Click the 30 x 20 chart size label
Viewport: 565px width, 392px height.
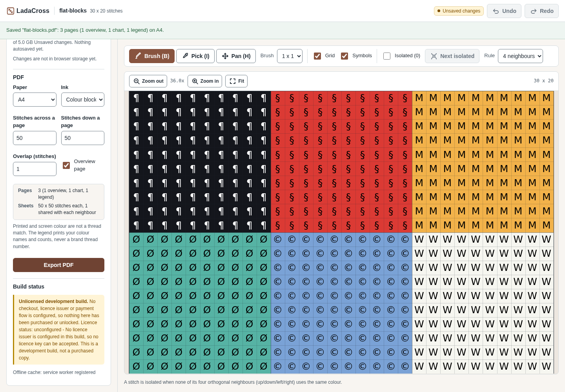(x=543, y=81)
